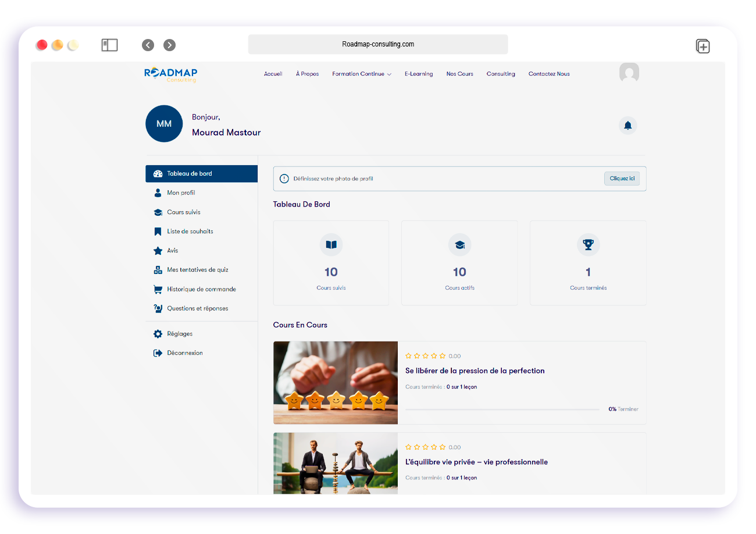
Task: Click the Déconnexion exit icon
Action: 158,353
